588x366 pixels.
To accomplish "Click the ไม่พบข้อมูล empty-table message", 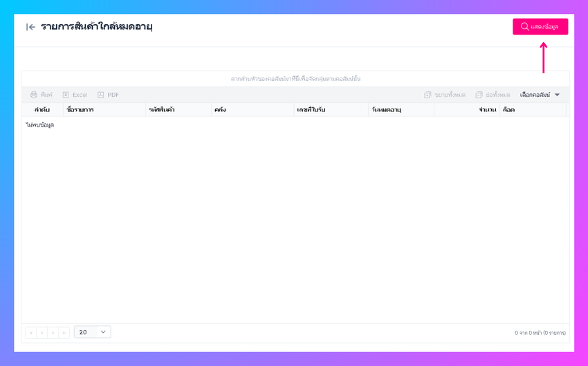I will (39, 125).
